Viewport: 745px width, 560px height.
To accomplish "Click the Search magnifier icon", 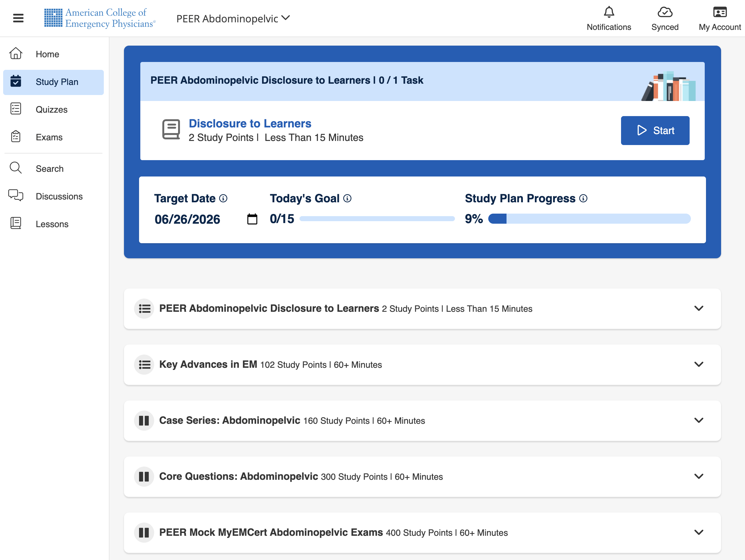I will click(x=16, y=168).
